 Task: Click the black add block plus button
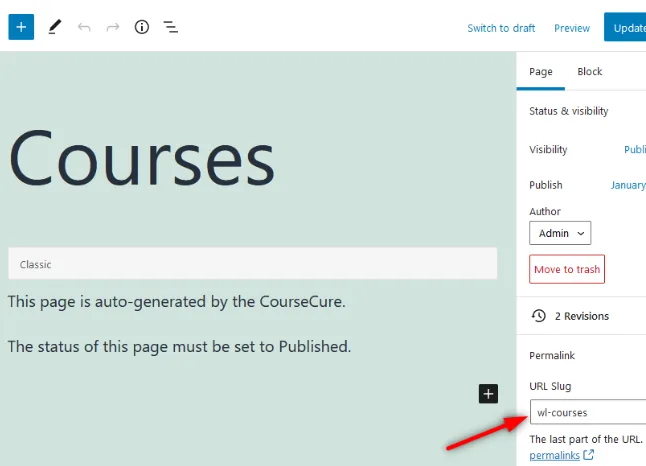click(x=488, y=394)
